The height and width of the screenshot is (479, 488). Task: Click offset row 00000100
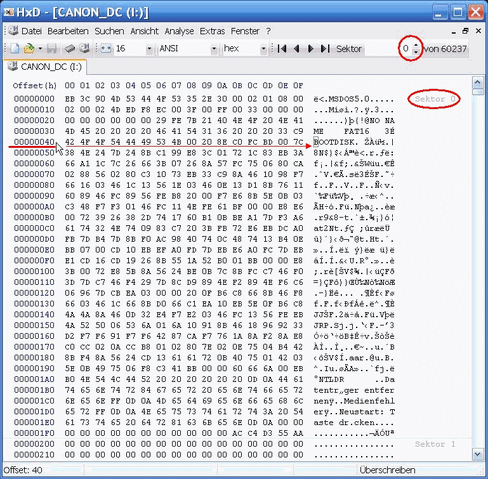point(34,271)
